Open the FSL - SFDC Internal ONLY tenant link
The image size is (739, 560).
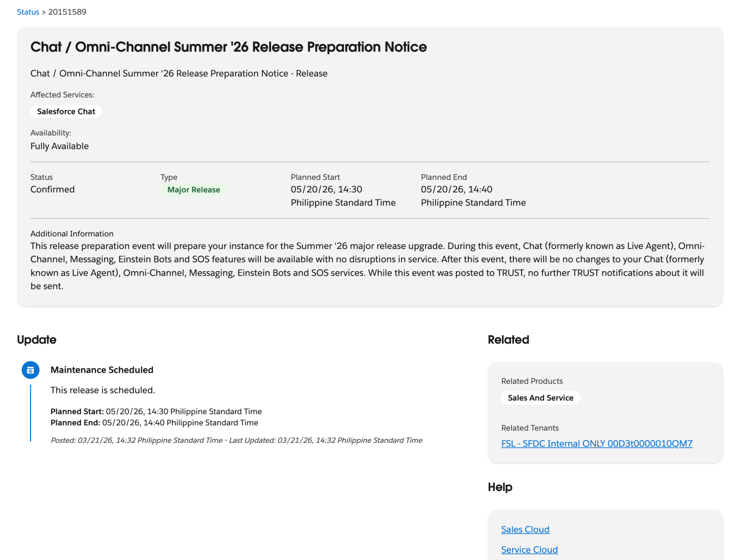pyautogui.click(x=596, y=443)
